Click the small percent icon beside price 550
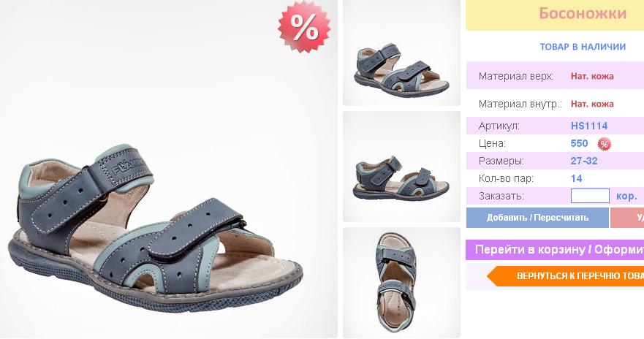 pyautogui.click(x=604, y=144)
